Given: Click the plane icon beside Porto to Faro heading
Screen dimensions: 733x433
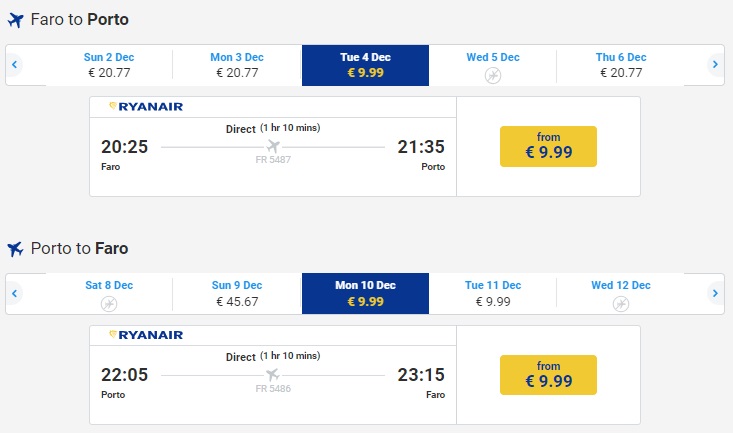Looking at the screenshot, I should (15, 249).
